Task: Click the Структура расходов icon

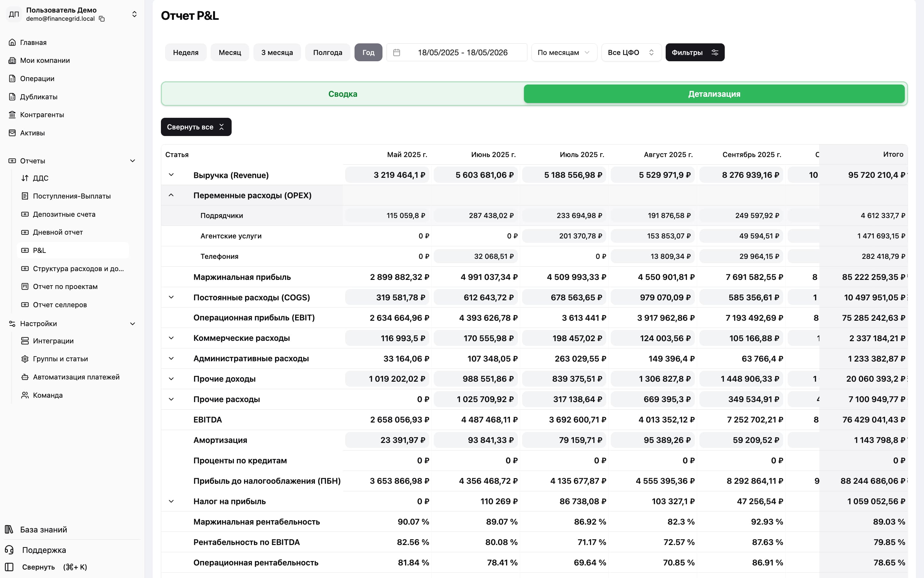Action: (25, 268)
